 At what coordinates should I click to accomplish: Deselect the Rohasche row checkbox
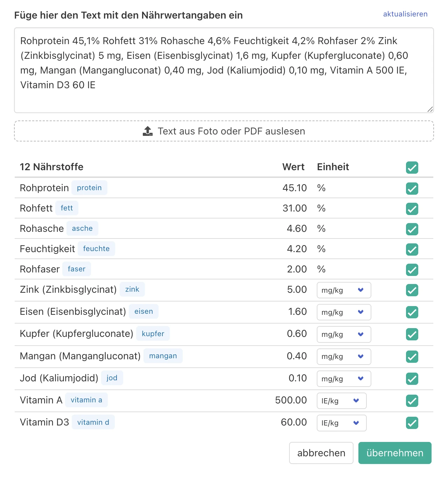coord(412,229)
